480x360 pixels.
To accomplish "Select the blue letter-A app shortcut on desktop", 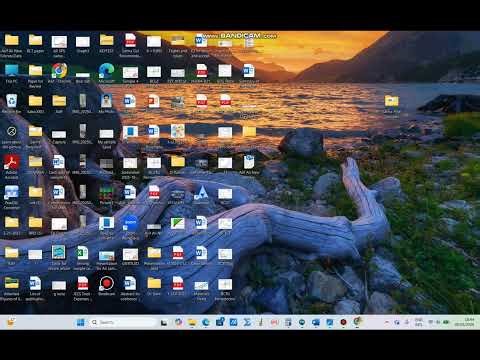I will click(x=201, y=195).
